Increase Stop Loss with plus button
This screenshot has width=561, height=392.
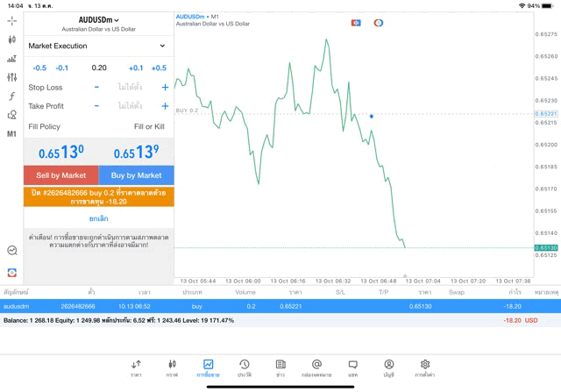coord(164,88)
